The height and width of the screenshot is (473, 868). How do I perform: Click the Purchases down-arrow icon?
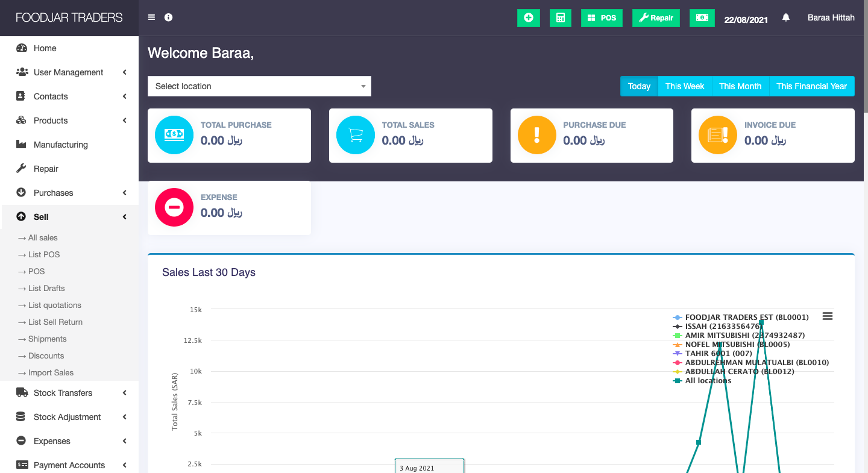click(21, 193)
